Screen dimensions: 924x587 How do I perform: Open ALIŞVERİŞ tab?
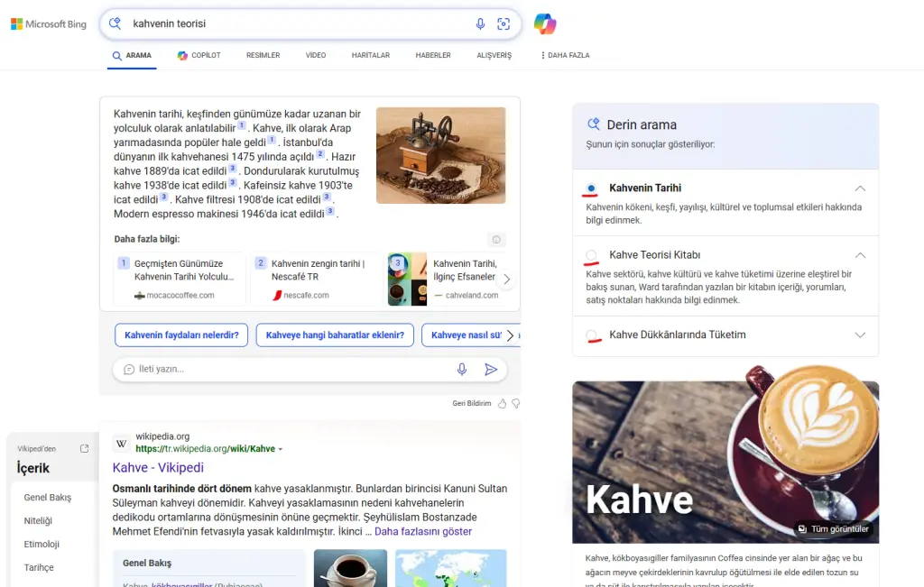point(494,55)
